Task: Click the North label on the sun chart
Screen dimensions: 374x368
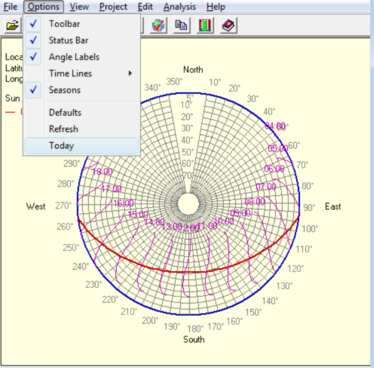Action: 193,70
